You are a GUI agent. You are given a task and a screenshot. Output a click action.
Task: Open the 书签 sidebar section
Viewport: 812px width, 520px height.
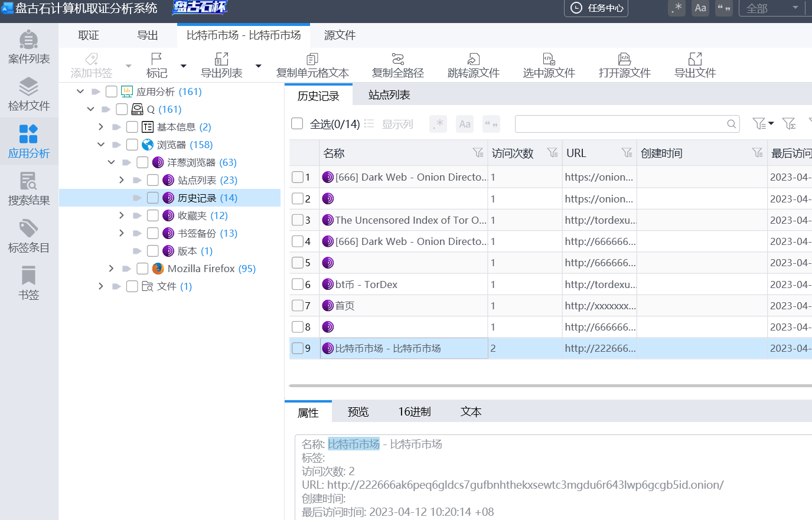(29, 283)
